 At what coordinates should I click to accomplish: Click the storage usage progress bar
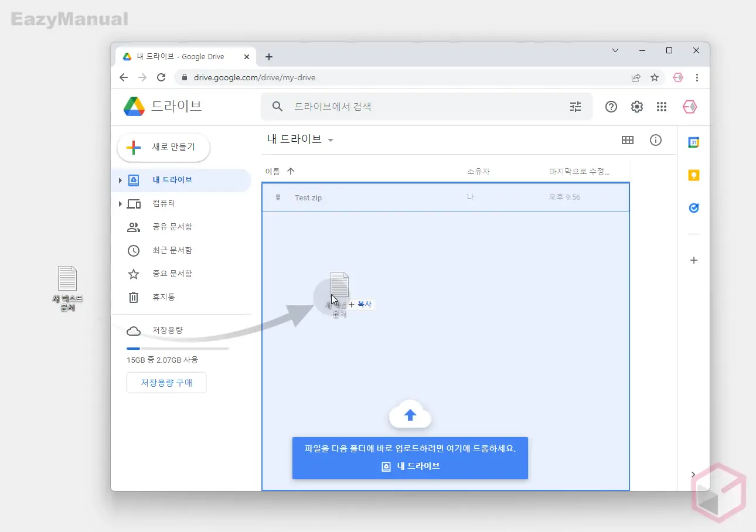click(178, 349)
